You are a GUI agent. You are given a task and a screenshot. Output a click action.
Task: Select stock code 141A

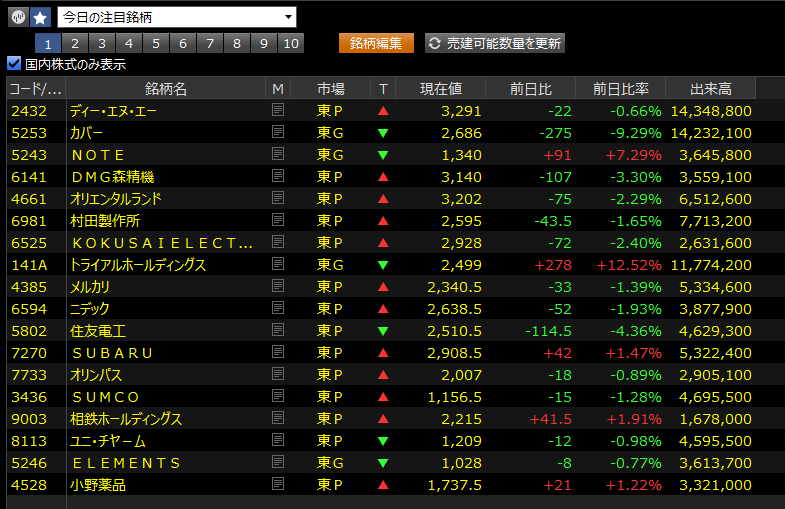click(x=29, y=265)
